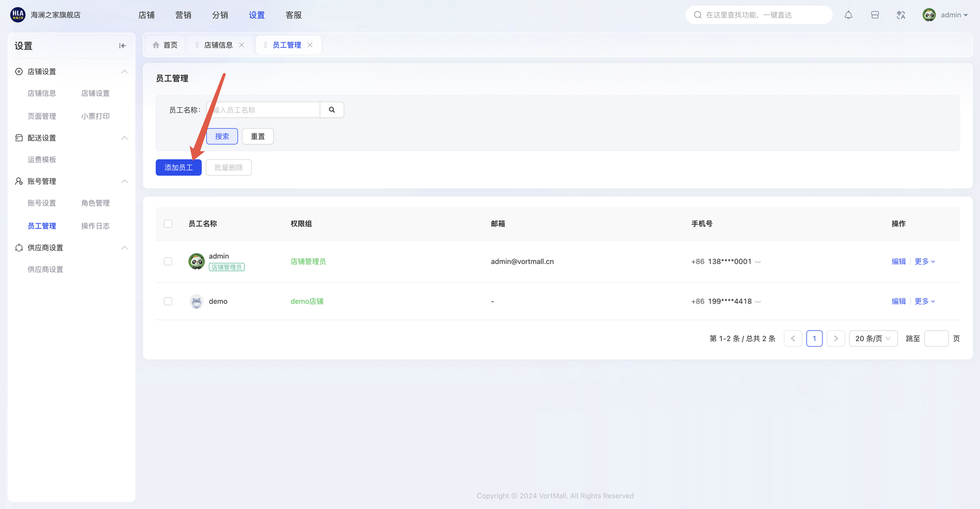Click the language translation icon

pos(901,15)
